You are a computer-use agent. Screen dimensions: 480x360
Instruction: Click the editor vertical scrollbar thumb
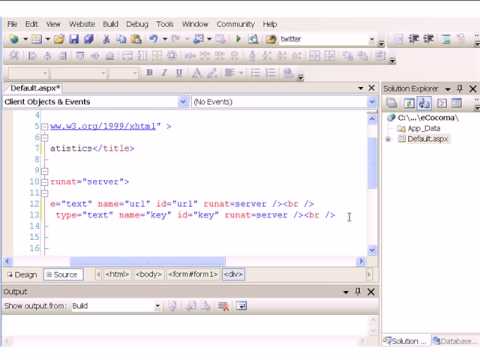click(372, 163)
